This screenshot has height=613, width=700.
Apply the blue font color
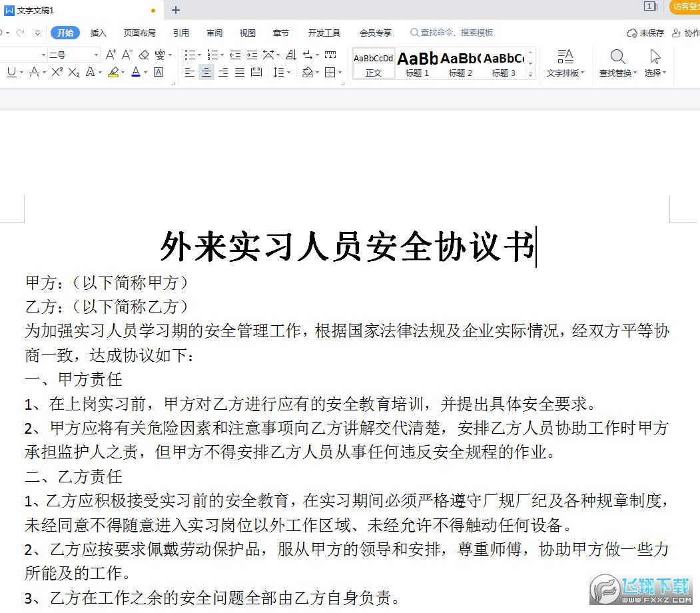click(x=136, y=72)
